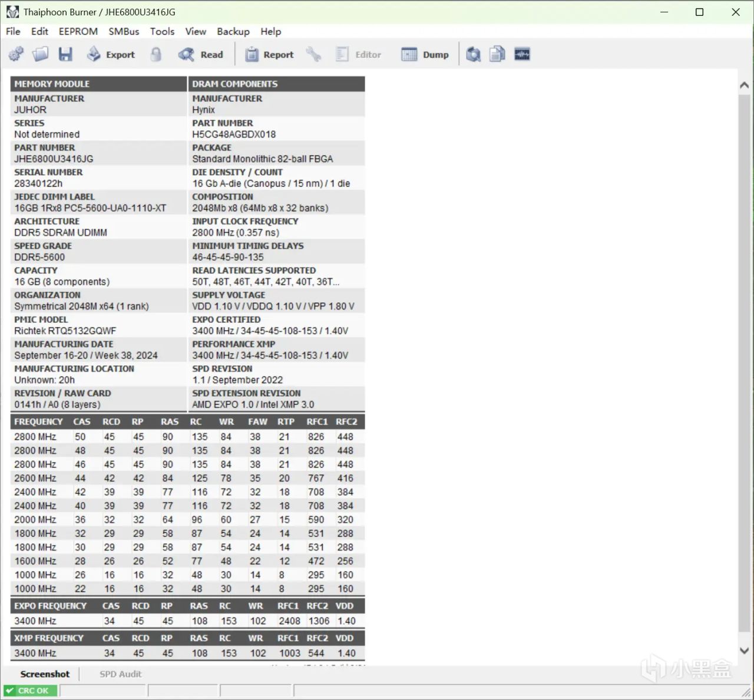Click the scrollbar up arrow
Image resolution: width=754 pixels, height=700 pixels.
coord(744,85)
